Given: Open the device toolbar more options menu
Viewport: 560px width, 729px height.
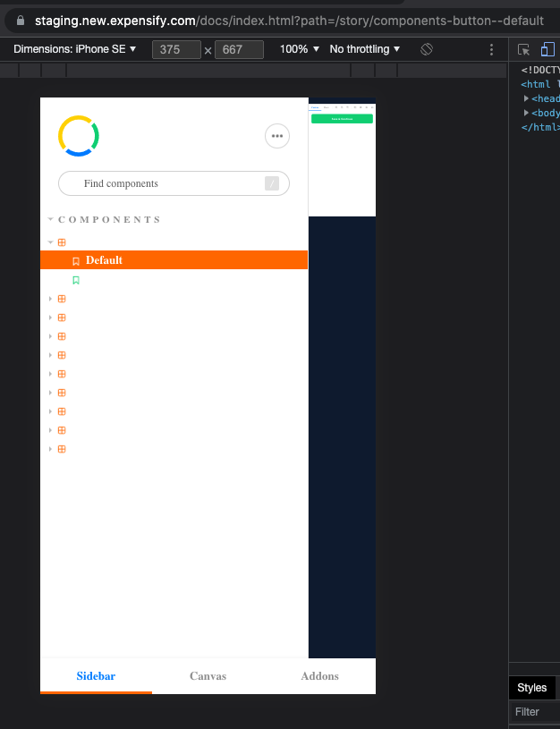Looking at the screenshot, I should [x=491, y=49].
